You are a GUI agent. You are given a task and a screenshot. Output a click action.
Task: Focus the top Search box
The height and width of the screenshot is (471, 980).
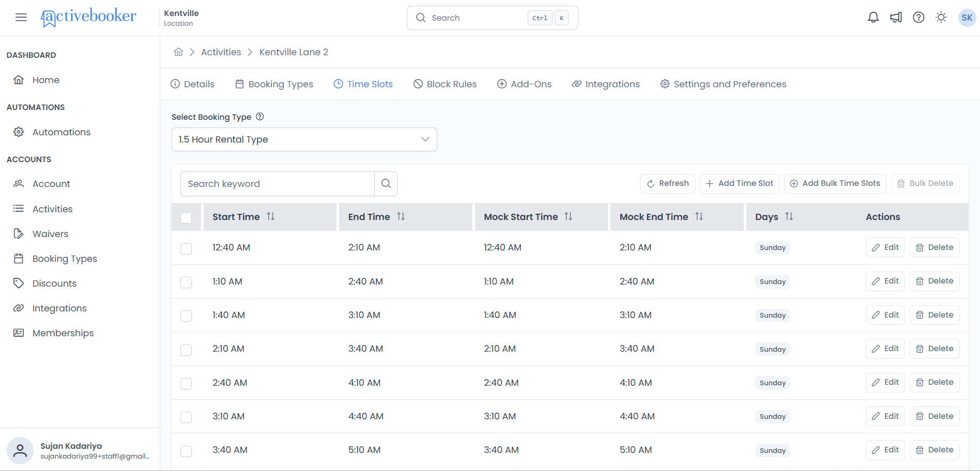pyautogui.click(x=492, y=18)
